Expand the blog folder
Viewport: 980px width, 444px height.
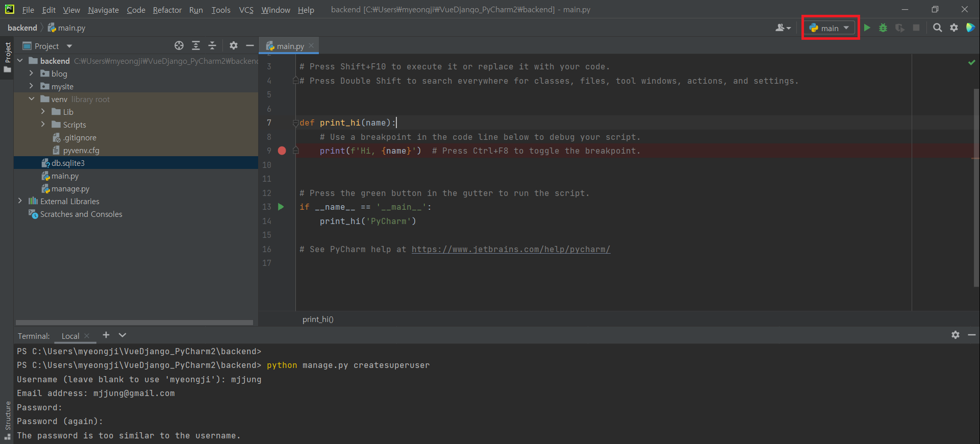pos(32,73)
